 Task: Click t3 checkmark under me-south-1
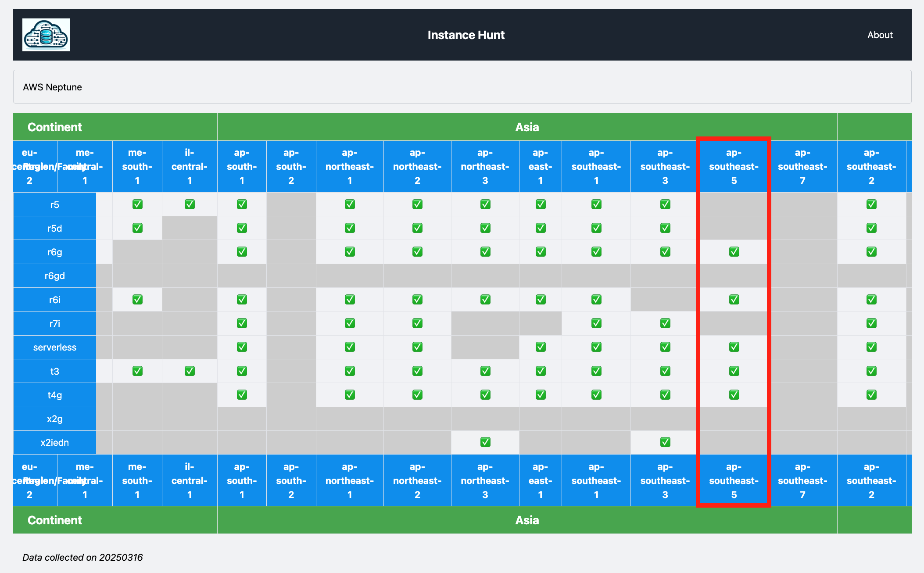(x=137, y=371)
